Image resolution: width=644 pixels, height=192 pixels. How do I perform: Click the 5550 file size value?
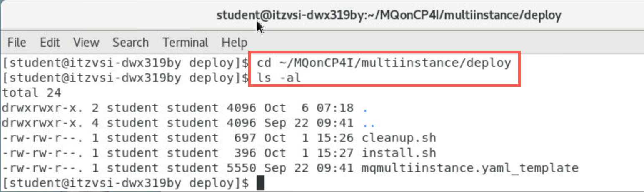click(x=242, y=168)
